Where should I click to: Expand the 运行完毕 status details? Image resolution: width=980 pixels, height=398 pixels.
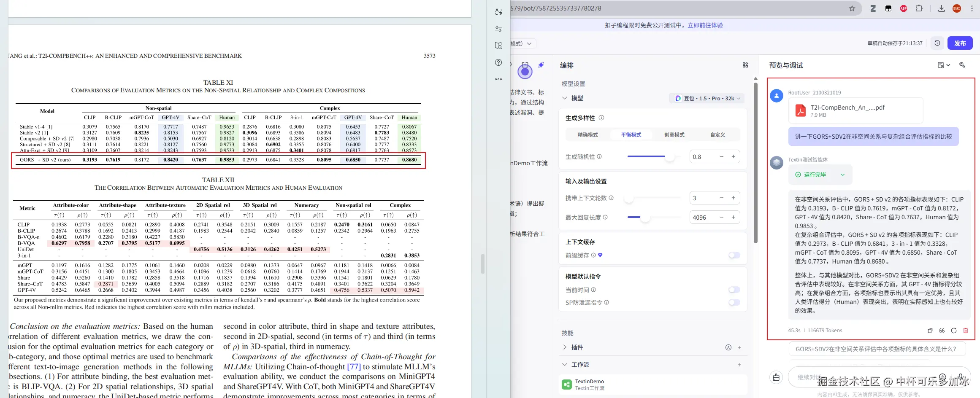click(x=842, y=175)
